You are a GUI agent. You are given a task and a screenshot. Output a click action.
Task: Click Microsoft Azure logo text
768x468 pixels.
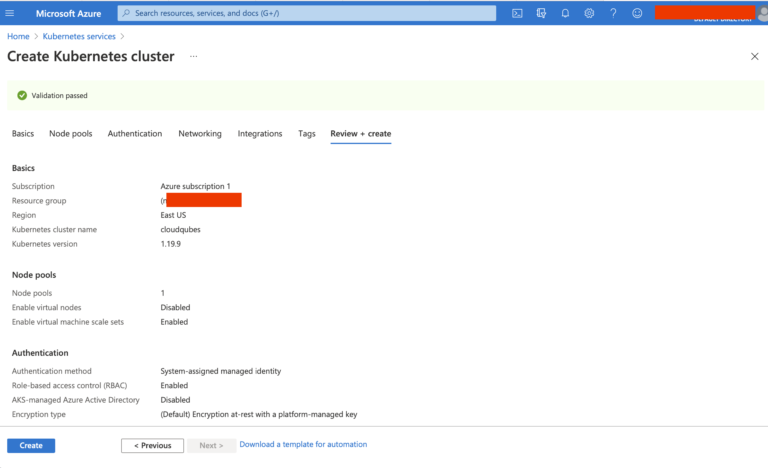(68, 13)
